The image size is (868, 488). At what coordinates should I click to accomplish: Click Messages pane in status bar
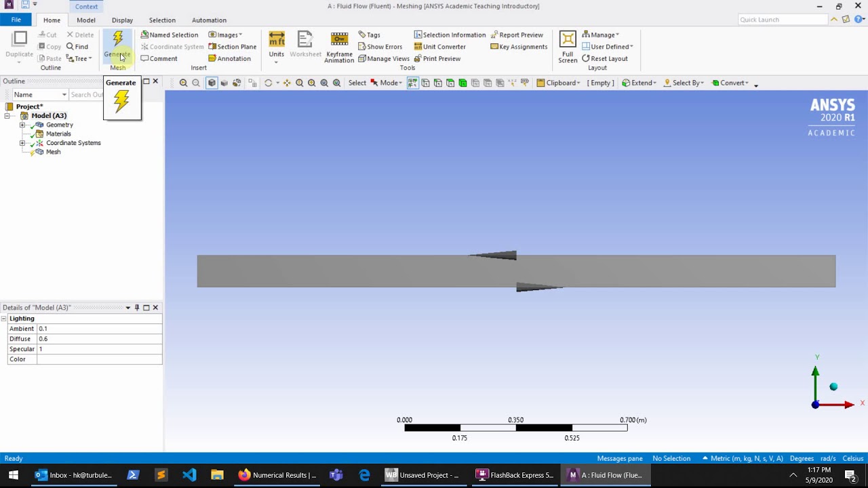pyautogui.click(x=620, y=459)
